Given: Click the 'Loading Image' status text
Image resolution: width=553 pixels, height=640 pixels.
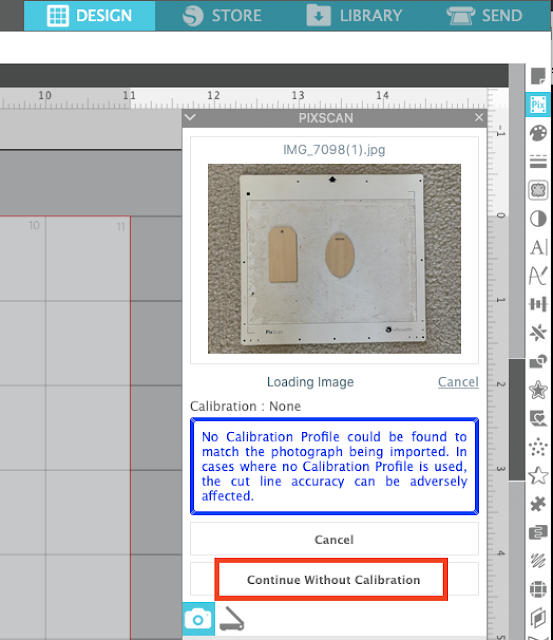Looking at the screenshot, I should [310, 382].
